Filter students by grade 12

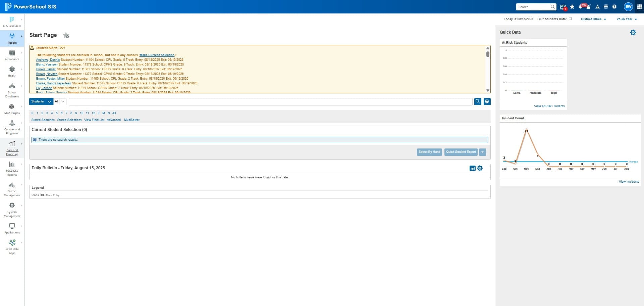(x=93, y=113)
